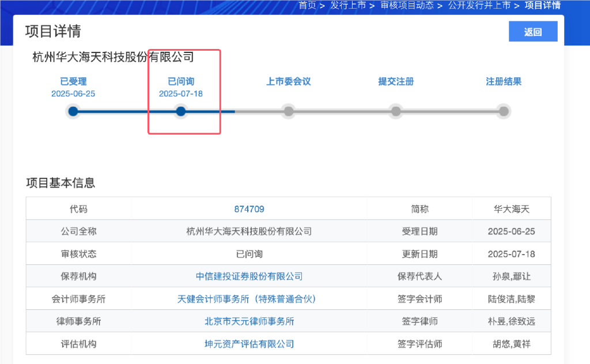Go to 发行上市 breadcrumb

point(348,5)
